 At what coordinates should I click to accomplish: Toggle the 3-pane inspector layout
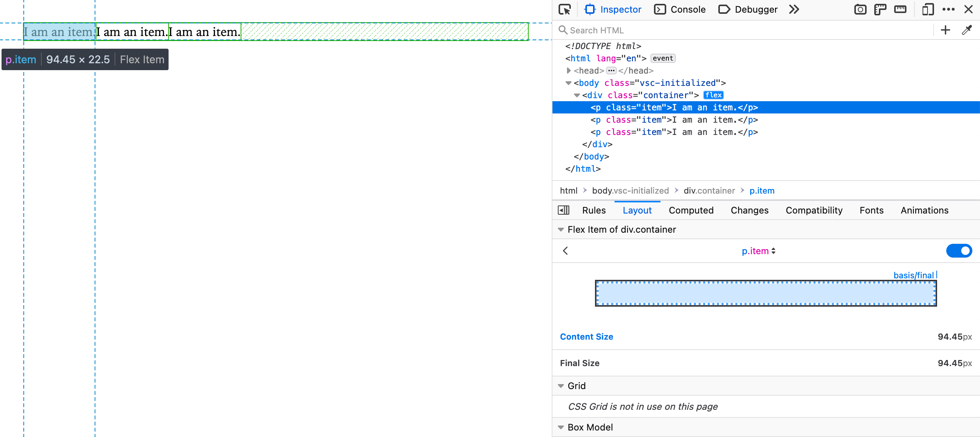[x=563, y=210]
